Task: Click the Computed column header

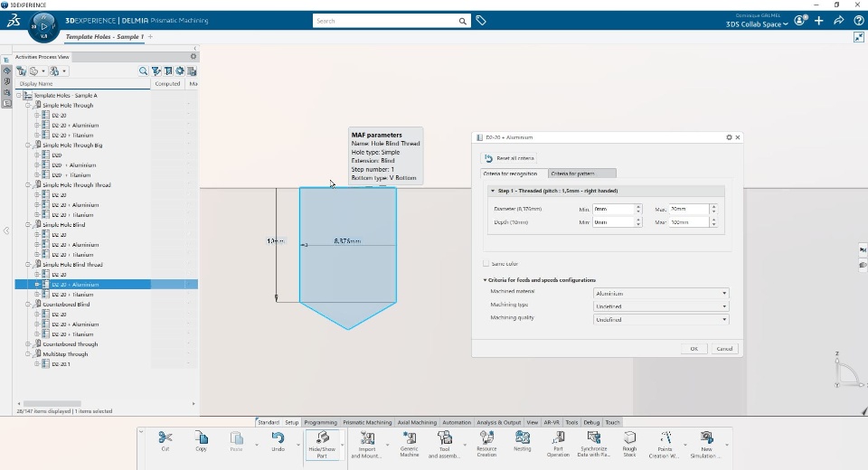Action: point(167,83)
